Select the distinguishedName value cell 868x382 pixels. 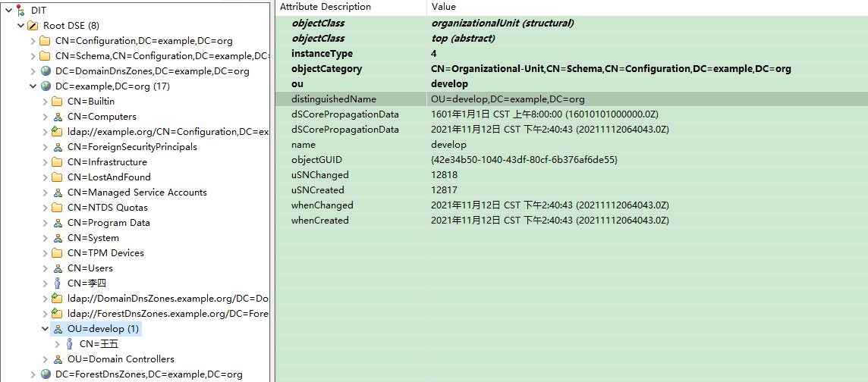[507, 99]
